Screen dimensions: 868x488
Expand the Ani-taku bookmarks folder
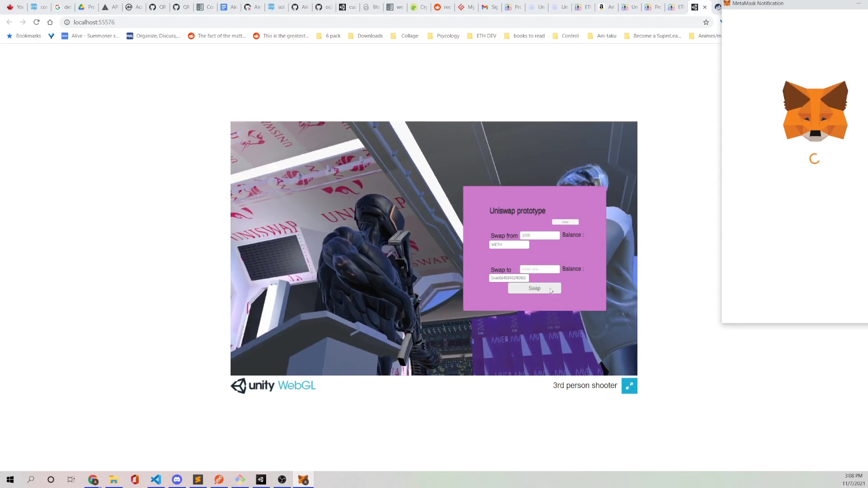(602, 36)
